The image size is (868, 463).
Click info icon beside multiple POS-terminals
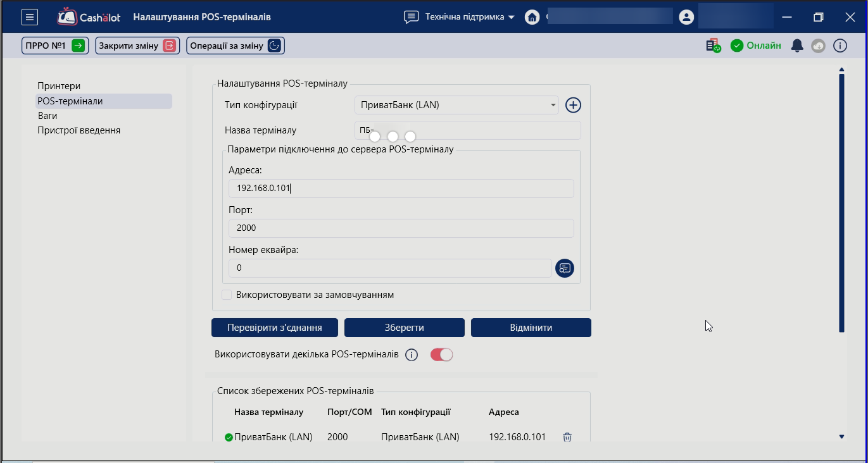412,355
